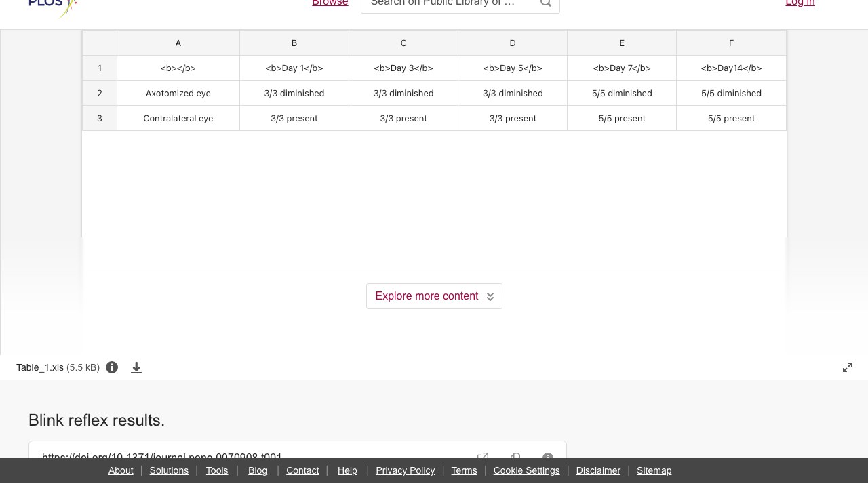The width and height of the screenshot is (868, 488).
Task: Click 5/5 present under Day14
Action: coord(731,118)
